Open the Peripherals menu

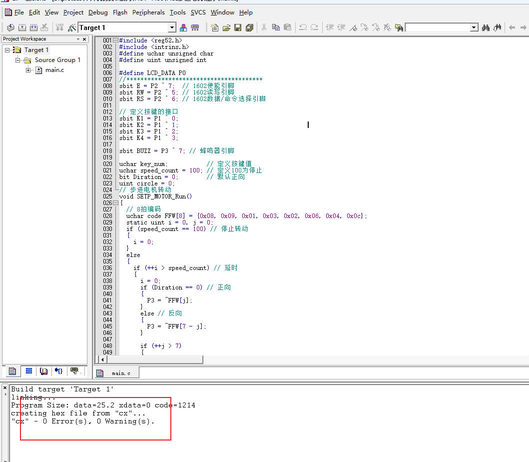tap(148, 12)
